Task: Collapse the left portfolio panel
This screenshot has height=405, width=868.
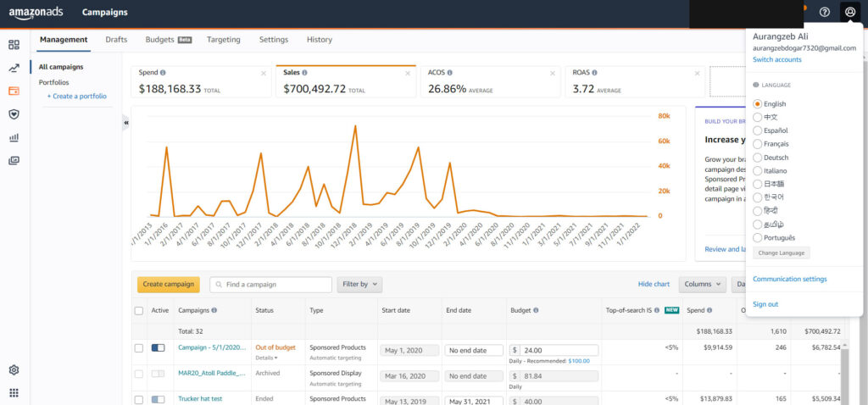Action: 126,123
